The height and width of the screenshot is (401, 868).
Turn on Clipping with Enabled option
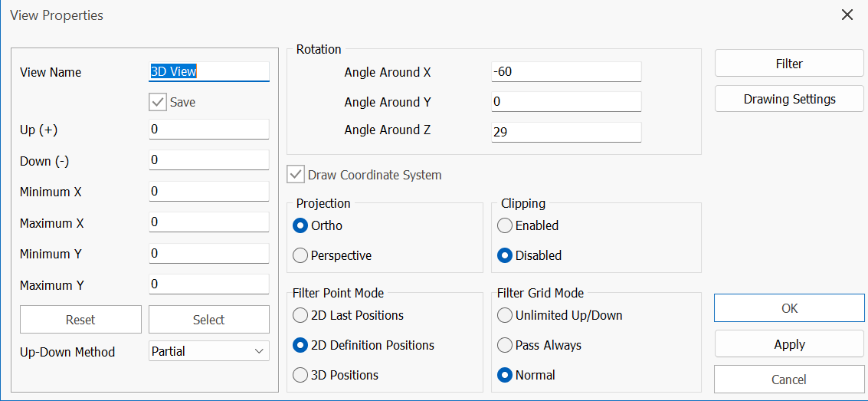tap(505, 225)
